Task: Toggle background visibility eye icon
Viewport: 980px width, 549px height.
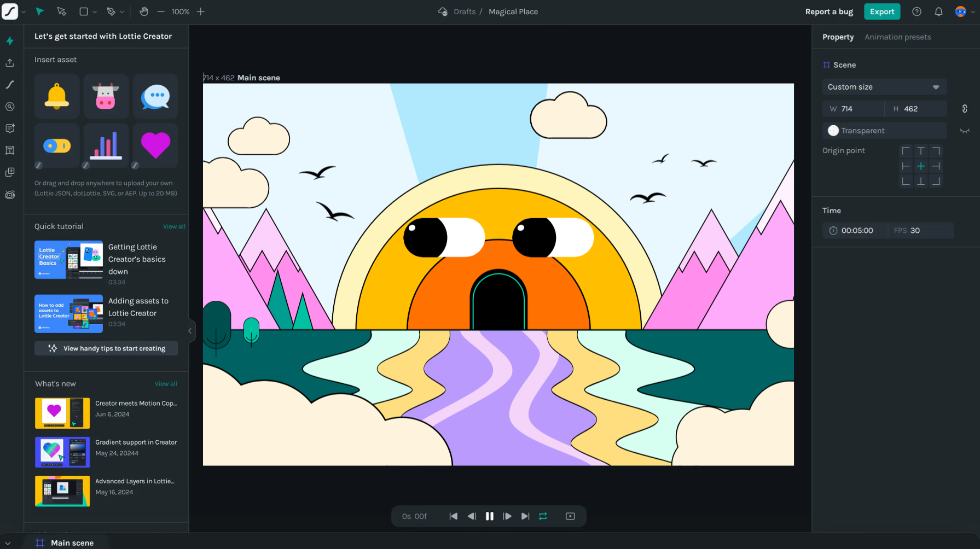Action: (x=964, y=131)
